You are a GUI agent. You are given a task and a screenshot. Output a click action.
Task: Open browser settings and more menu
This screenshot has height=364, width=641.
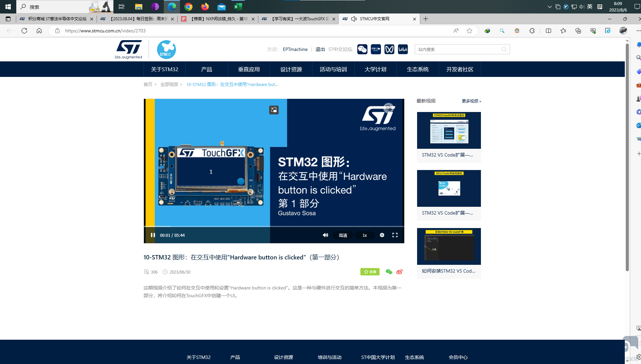pos(638,31)
